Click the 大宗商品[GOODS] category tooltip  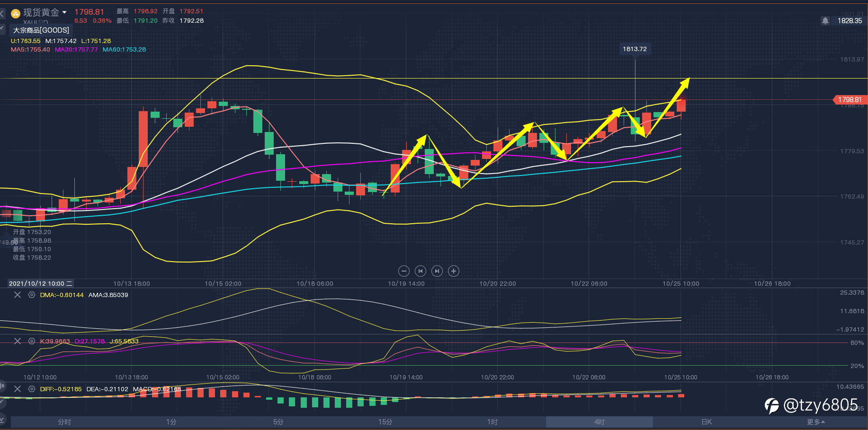(x=41, y=30)
